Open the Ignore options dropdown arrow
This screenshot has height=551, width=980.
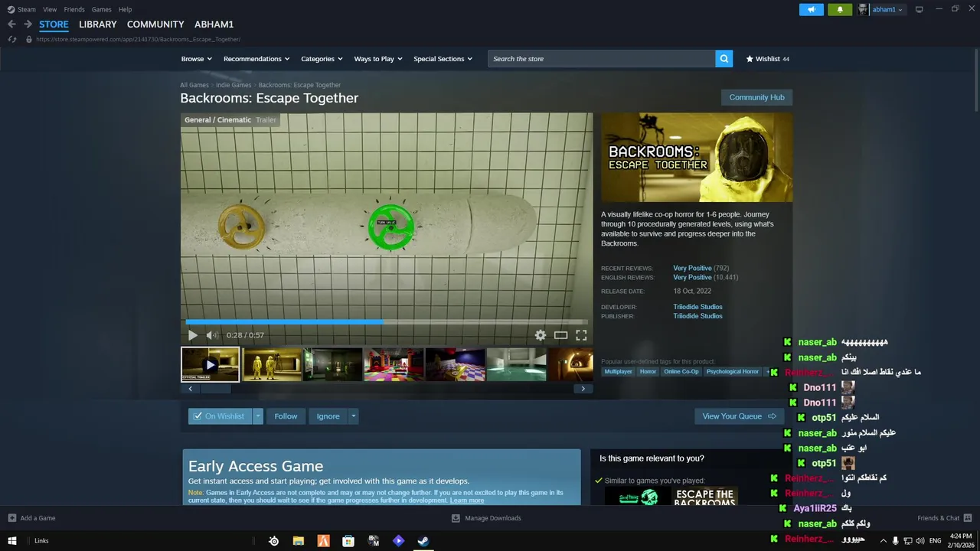[x=353, y=416]
